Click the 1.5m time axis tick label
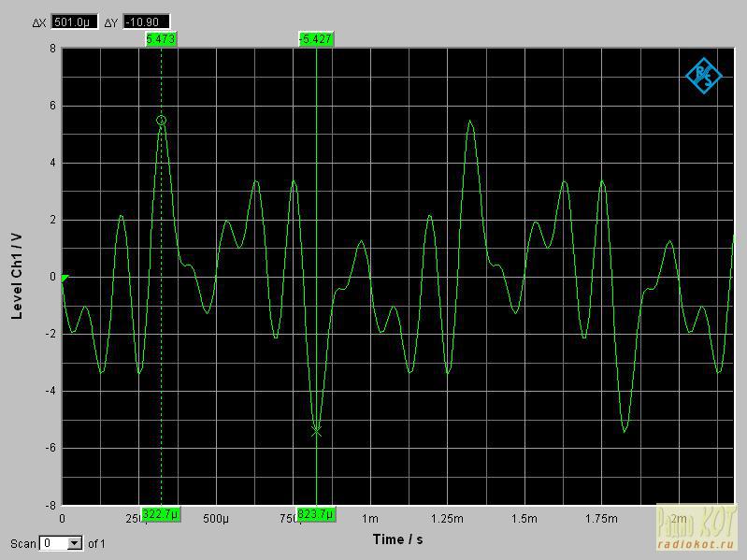This screenshot has width=747, height=560. coord(524,519)
